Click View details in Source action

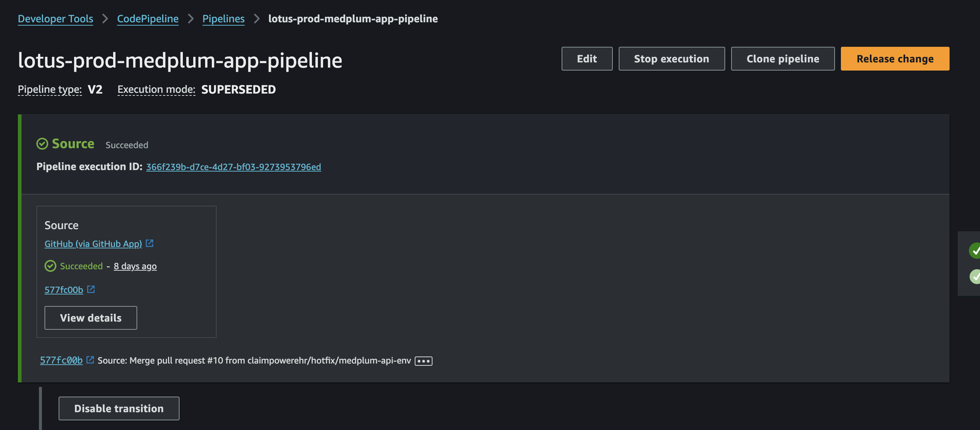tap(91, 317)
